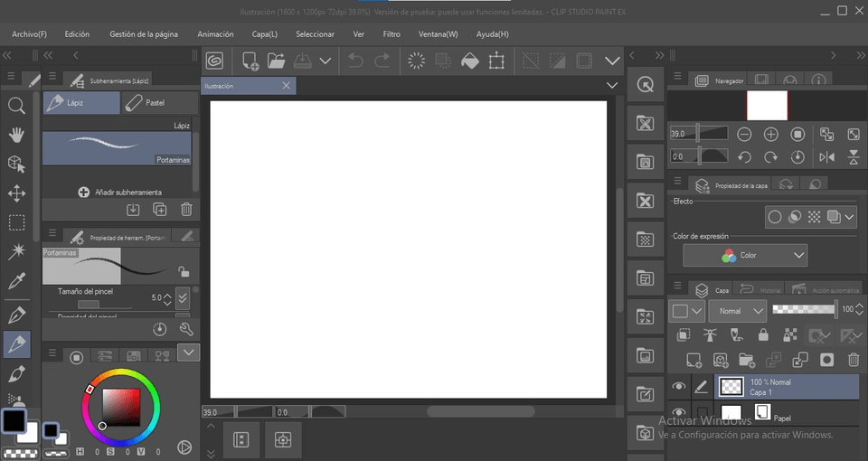The width and height of the screenshot is (868, 461).
Task: Select the Portaminas brush preset
Action: click(x=117, y=148)
